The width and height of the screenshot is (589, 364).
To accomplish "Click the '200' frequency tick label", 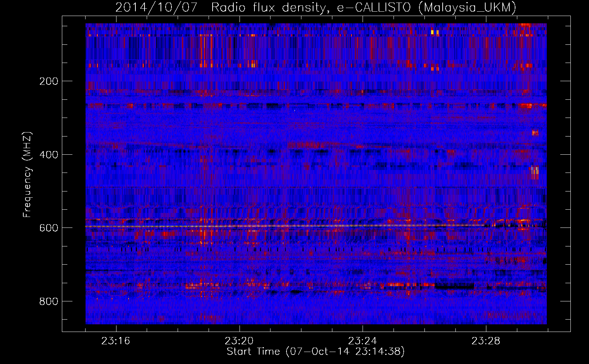I will 49,81.
